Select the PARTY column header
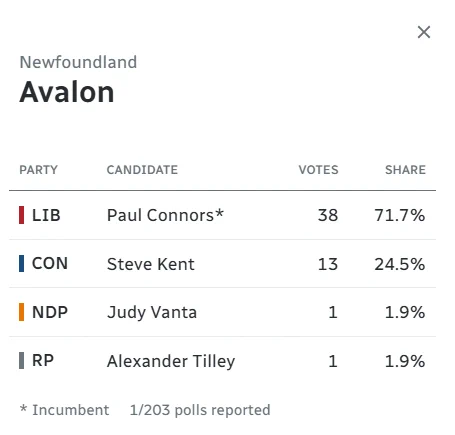Image resolution: width=455 pixels, height=435 pixels. tap(38, 170)
